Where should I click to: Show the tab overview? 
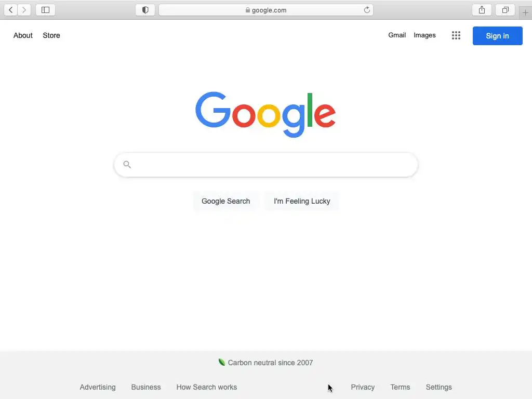point(505,10)
